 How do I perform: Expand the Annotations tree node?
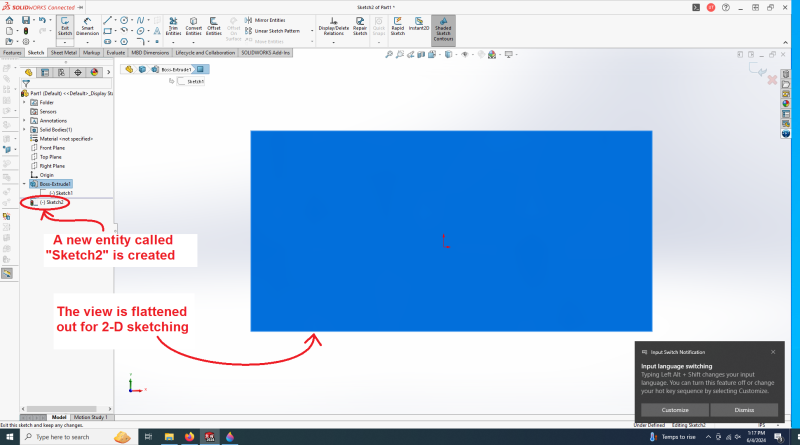24,120
